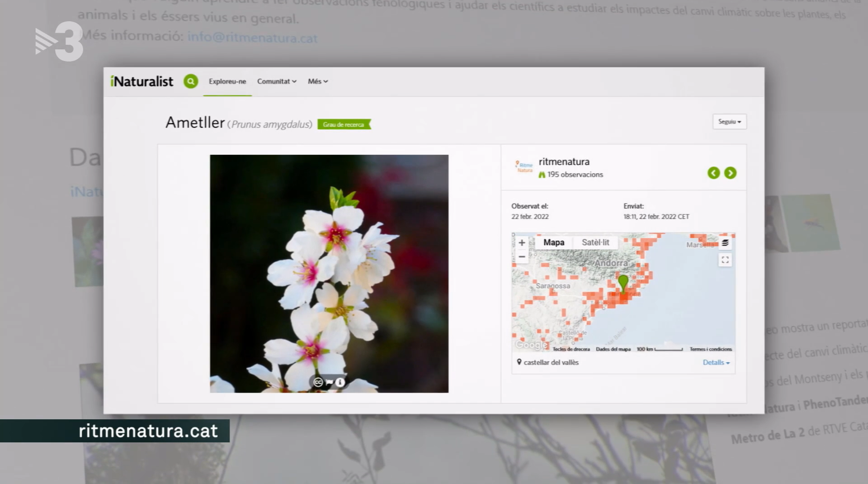Go to next observation green arrow
Image resolution: width=868 pixels, height=484 pixels.
click(x=730, y=173)
